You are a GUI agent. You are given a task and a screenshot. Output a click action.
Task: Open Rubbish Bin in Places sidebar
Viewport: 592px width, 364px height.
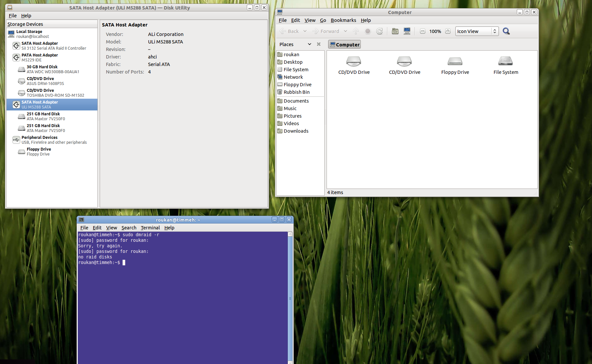coord(300,92)
